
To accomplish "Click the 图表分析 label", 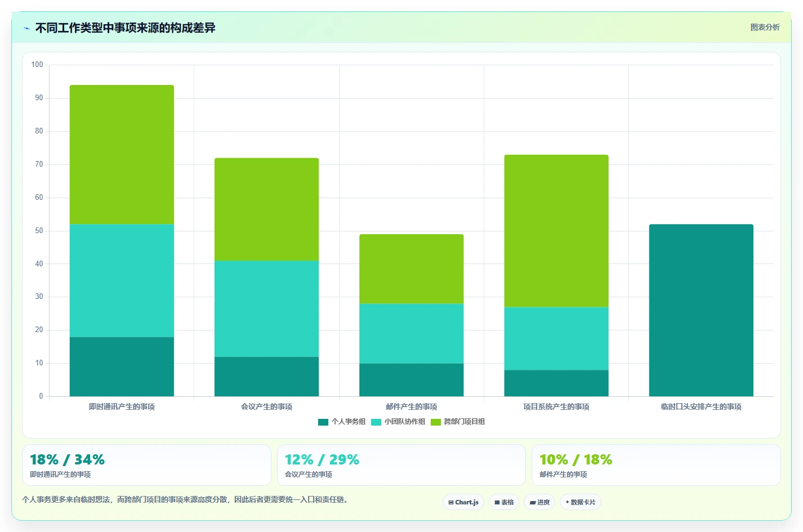I will (765, 27).
